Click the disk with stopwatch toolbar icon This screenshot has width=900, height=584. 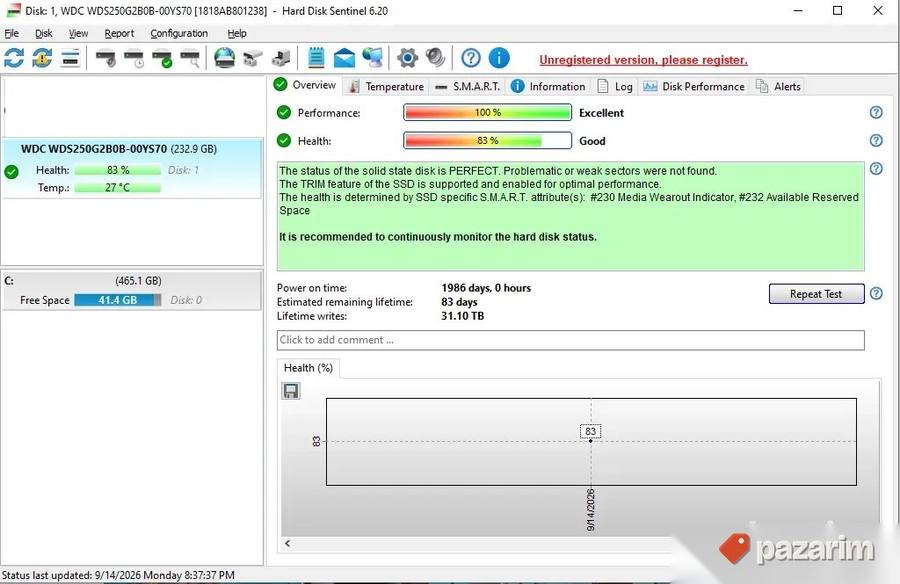click(134, 59)
